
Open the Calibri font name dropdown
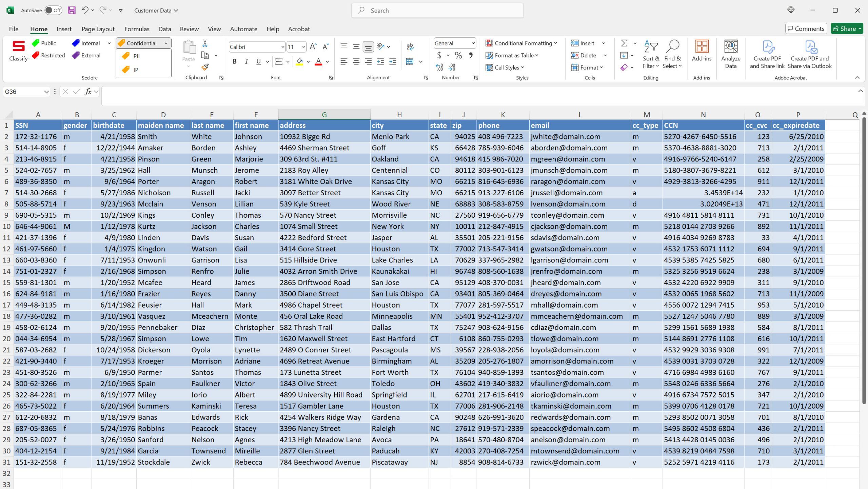282,47
